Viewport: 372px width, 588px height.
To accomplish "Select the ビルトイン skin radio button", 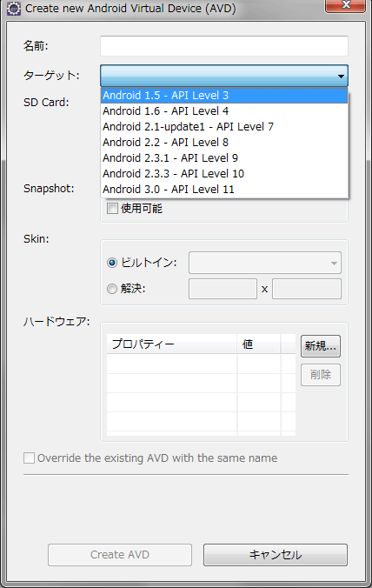I will pyautogui.click(x=112, y=263).
